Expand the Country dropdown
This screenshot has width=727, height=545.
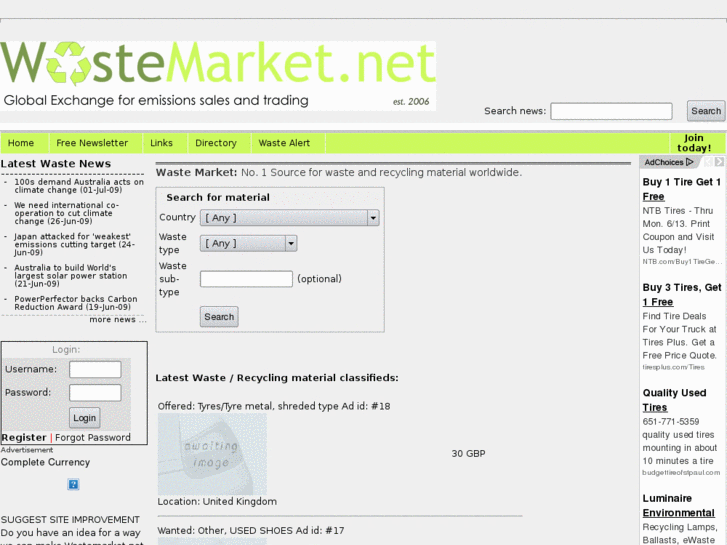click(x=290, y=218)
